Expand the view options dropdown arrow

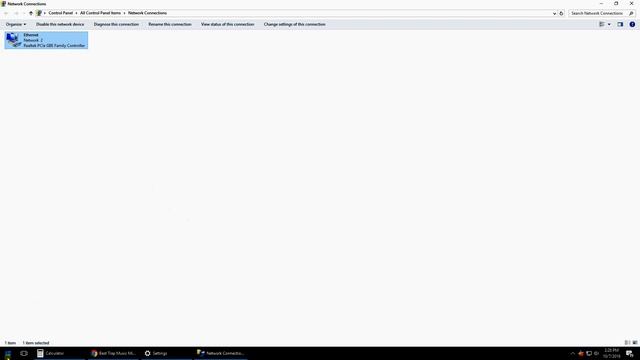pyautogui.click(x=609, y=24)
